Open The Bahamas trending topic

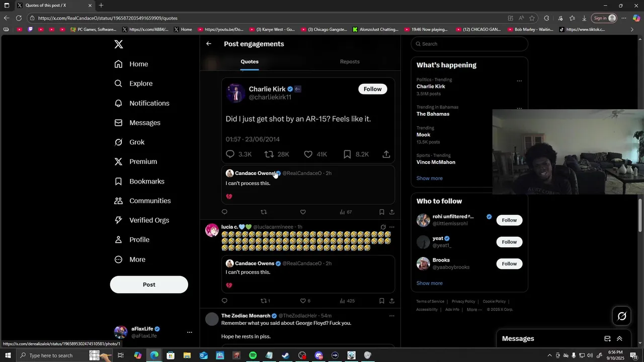[433, 114]
